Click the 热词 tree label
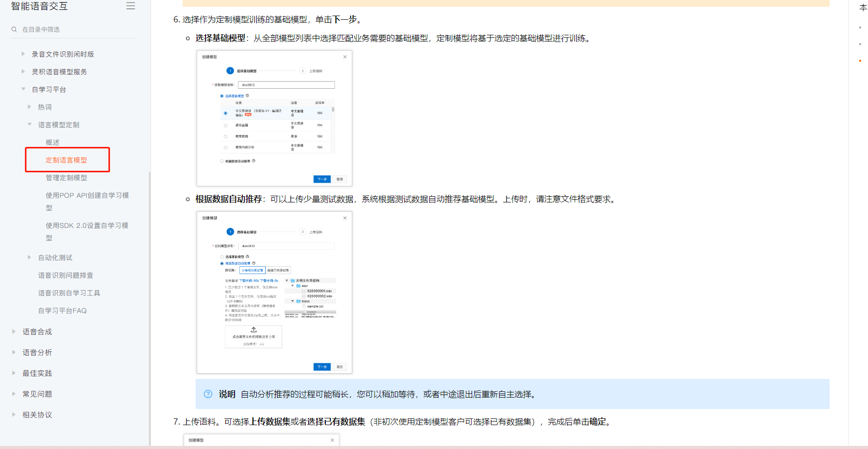Image resolution: width=868 pixels, height=449 pixels. click(45, 107)
